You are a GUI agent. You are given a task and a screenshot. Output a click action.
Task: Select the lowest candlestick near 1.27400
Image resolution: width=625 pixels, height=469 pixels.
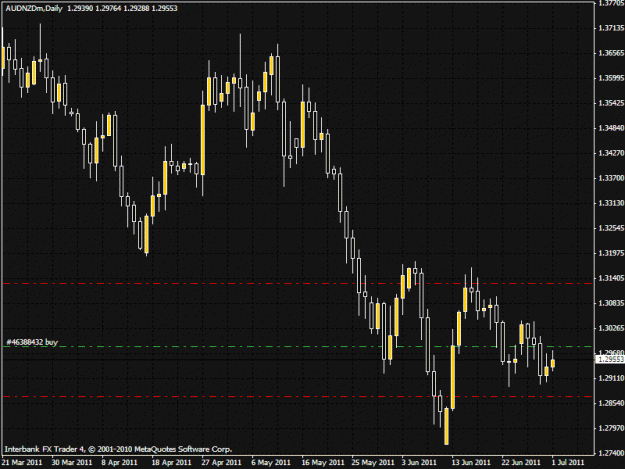pos(446,426)
